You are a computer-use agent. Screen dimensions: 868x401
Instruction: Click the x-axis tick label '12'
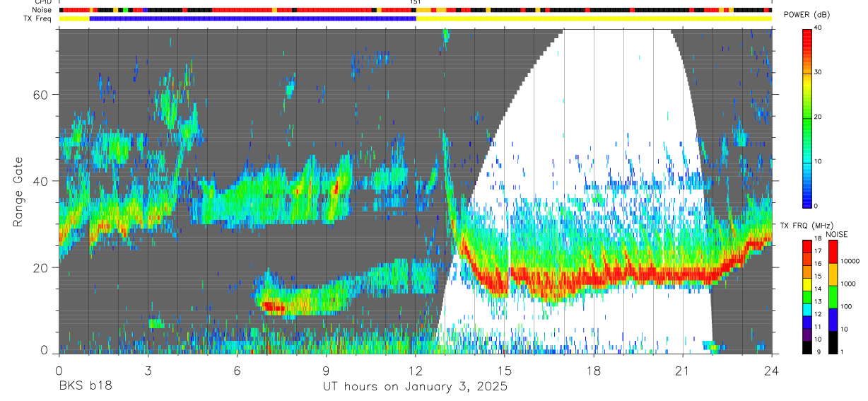[x=415, y=370]
